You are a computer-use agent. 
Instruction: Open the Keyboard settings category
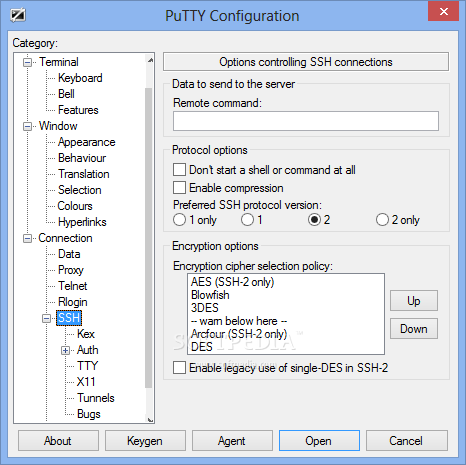(80, 78)
